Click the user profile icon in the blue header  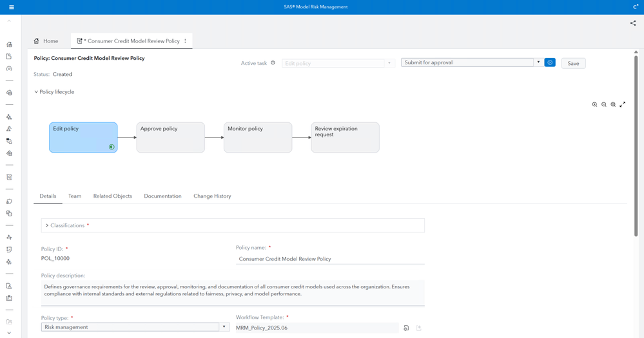click(x=636, y=7)
